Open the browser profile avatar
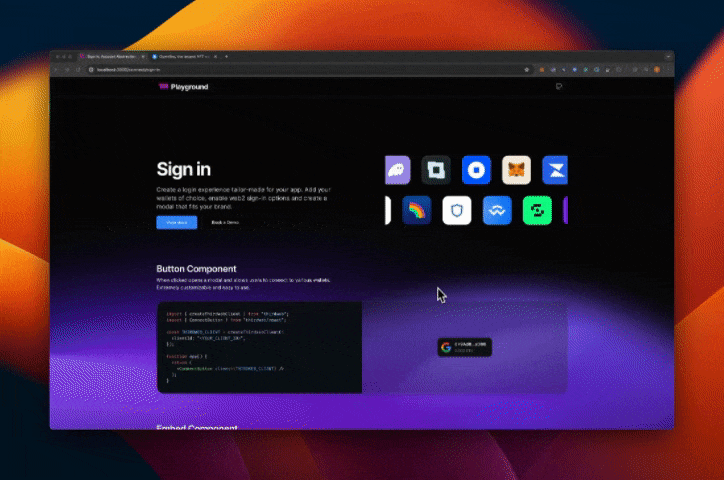 click(657, 70)
